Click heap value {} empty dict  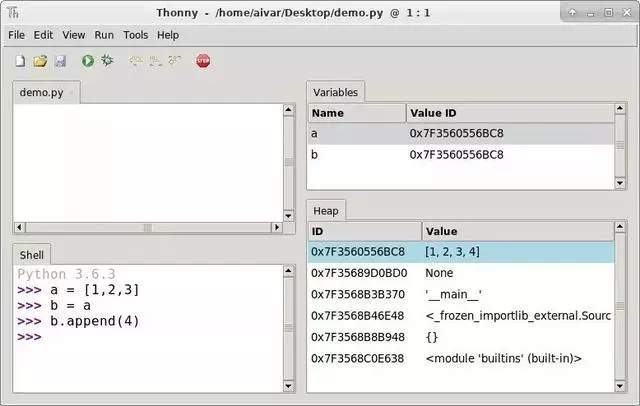coord(432,337)
